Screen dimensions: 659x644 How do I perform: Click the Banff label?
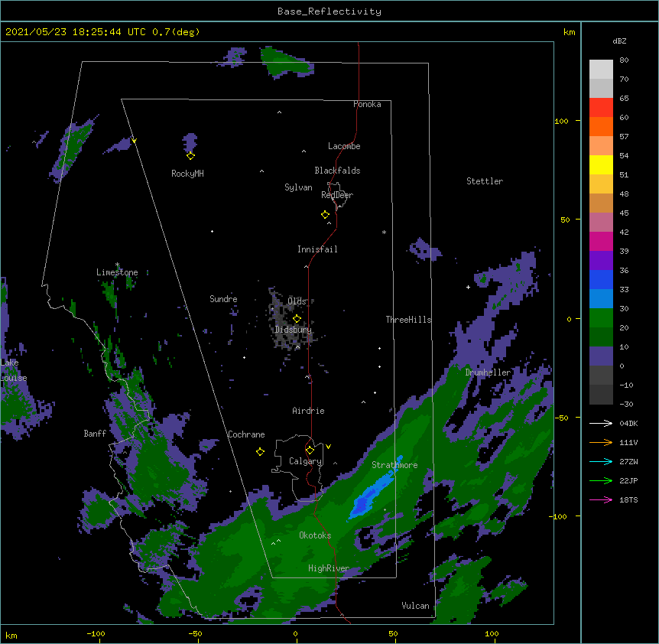tap(95, 434)
